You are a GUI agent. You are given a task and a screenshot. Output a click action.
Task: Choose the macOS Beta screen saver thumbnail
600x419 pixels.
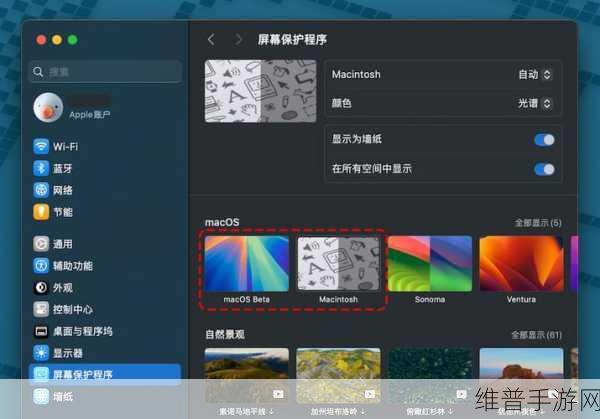[x=247, y=264]
